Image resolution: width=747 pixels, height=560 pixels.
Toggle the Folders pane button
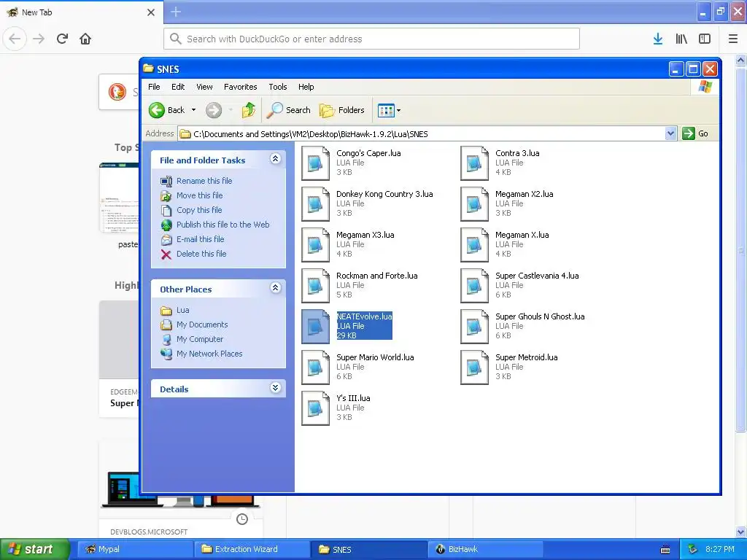[342, 110]
